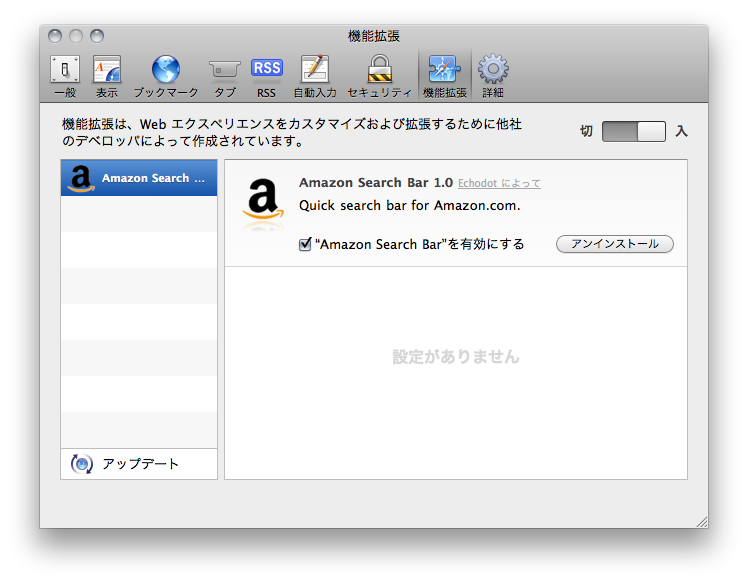748x583 pixels.
Task: Close the 機能拡張 preferences window
Action: point(55,36)
